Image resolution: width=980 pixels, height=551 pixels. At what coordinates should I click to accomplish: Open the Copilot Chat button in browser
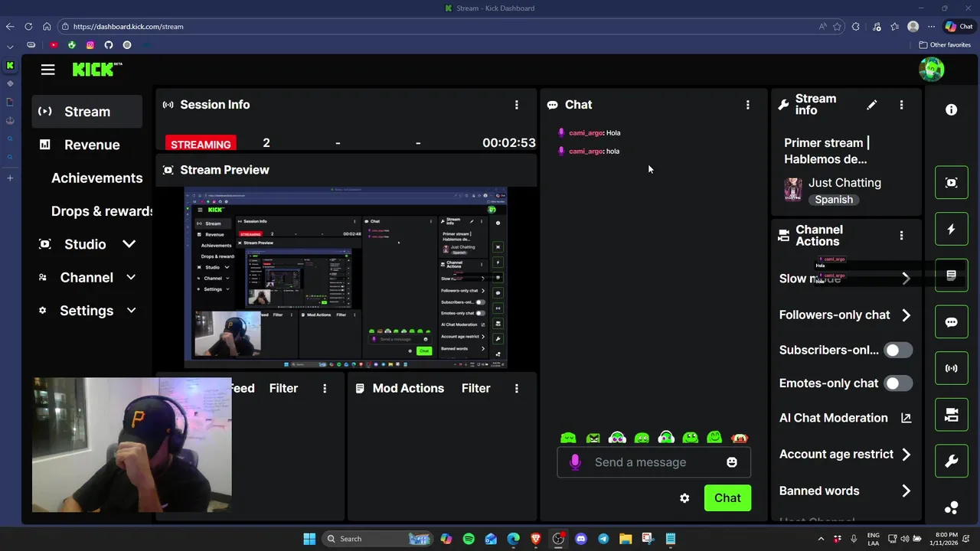959,27
